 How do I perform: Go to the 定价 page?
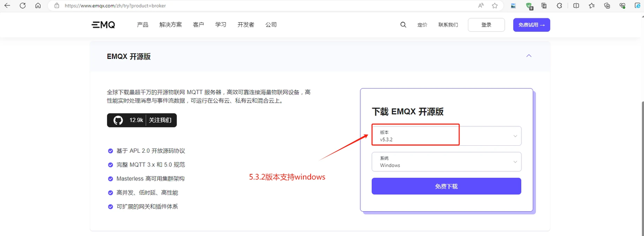click(422, 25)
